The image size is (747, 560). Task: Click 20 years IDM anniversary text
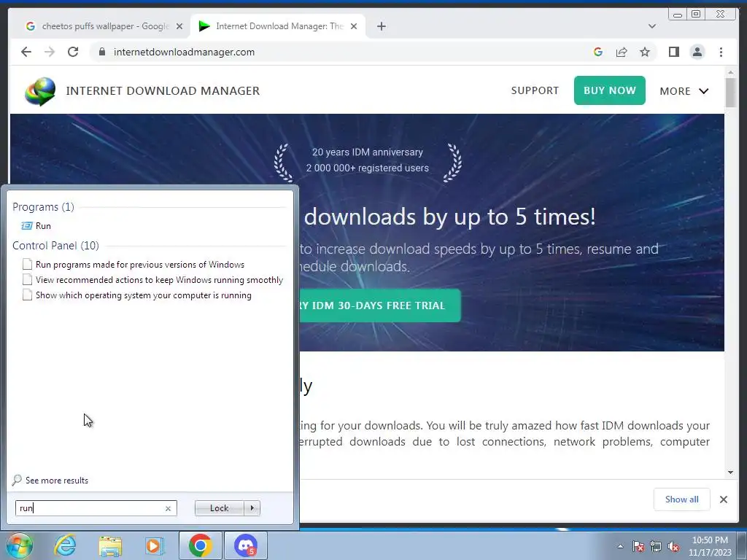[x=368, y=152]
